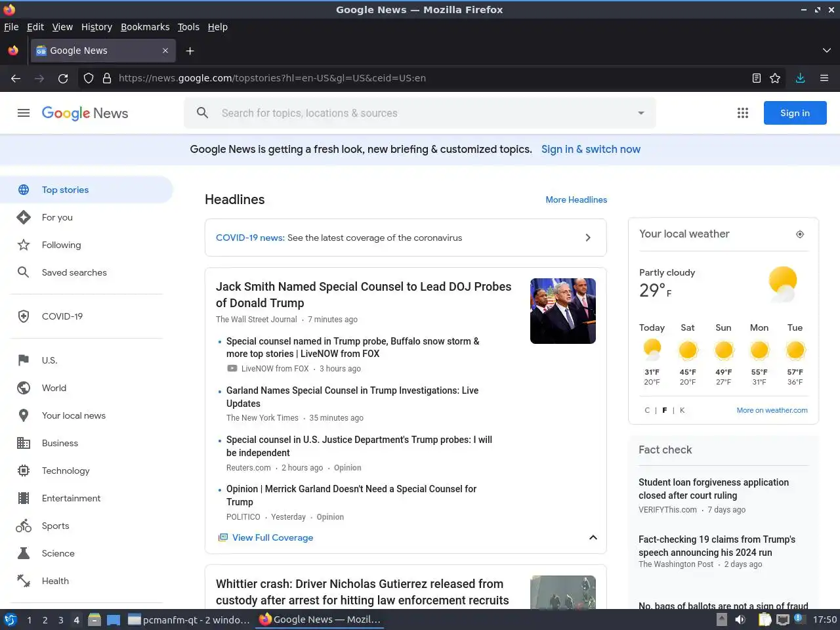Switch to workspace 2 in taskbar
Viewport: 840px width, 630px height.
(x=45, y=619)
